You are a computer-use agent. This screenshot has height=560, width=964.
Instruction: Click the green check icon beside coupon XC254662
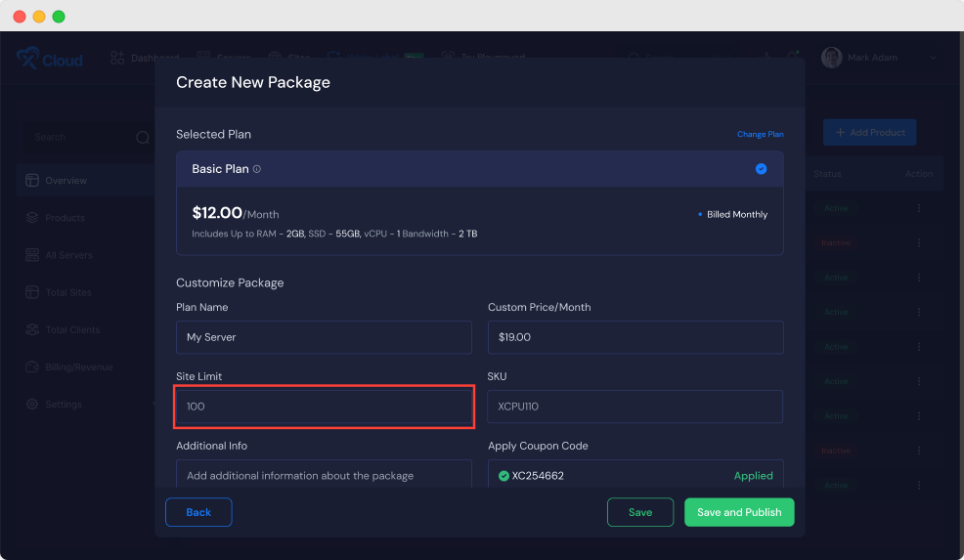504,476
